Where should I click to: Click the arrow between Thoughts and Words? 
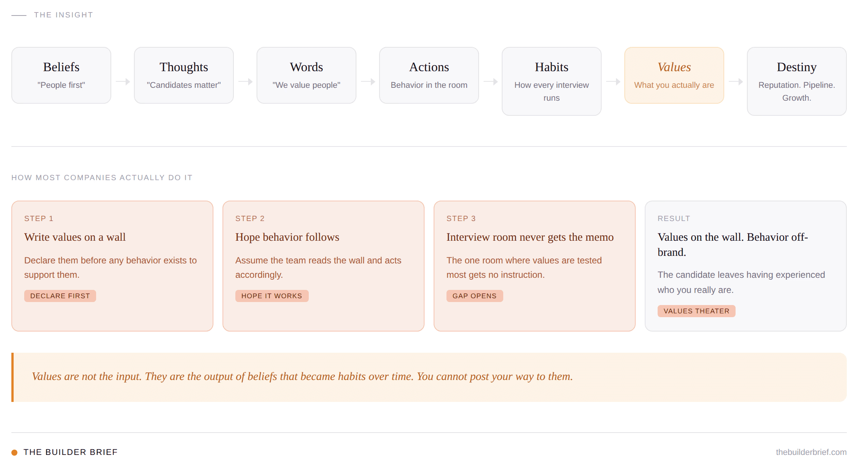tap(245, 81)
